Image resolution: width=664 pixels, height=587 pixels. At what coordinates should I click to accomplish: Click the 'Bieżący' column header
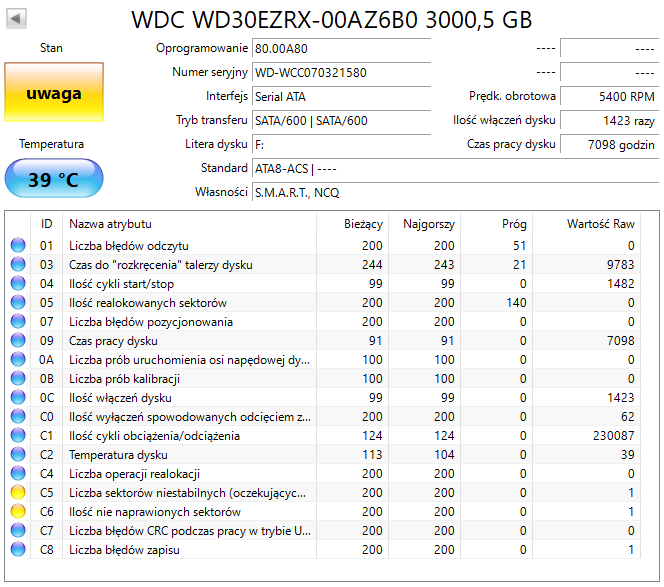click(352, 224)
